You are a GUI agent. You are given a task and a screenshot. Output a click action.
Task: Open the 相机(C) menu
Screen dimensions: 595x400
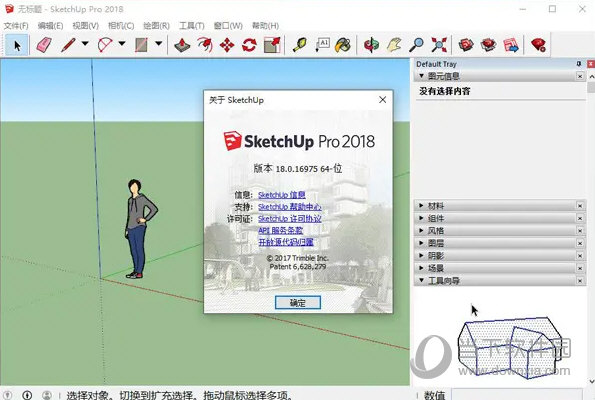121,26
